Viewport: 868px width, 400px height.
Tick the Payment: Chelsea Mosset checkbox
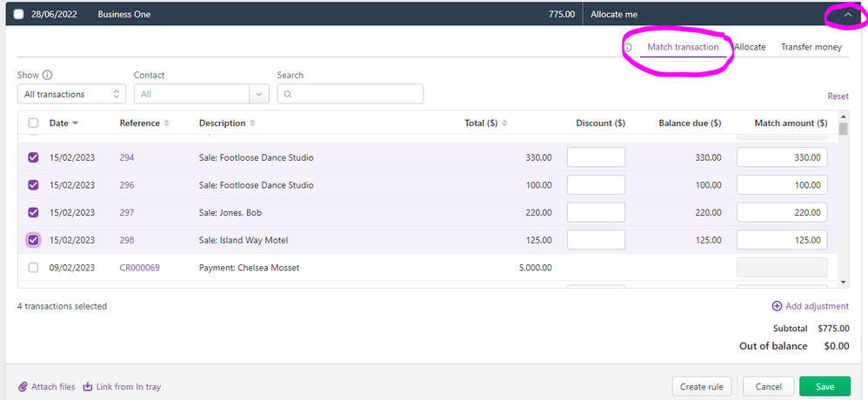click(x=33, y=268)
